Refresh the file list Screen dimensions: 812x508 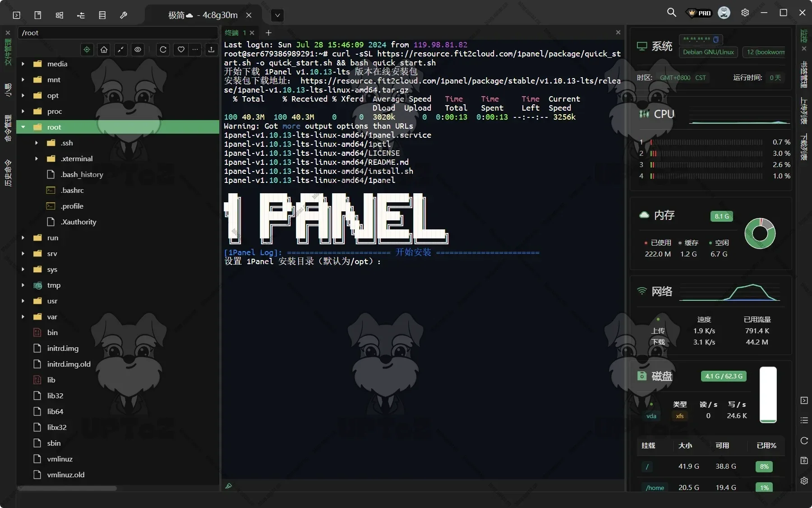(163, 50)
